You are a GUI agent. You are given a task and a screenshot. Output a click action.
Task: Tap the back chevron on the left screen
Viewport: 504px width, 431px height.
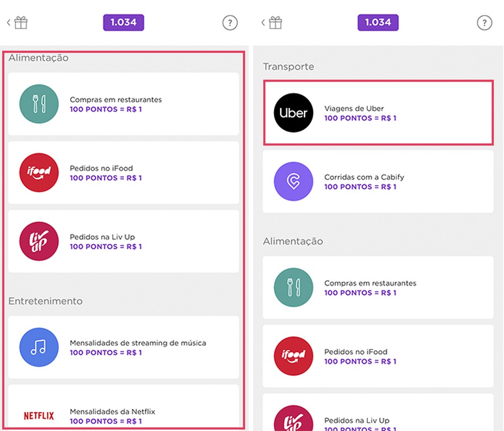(7, 22)
